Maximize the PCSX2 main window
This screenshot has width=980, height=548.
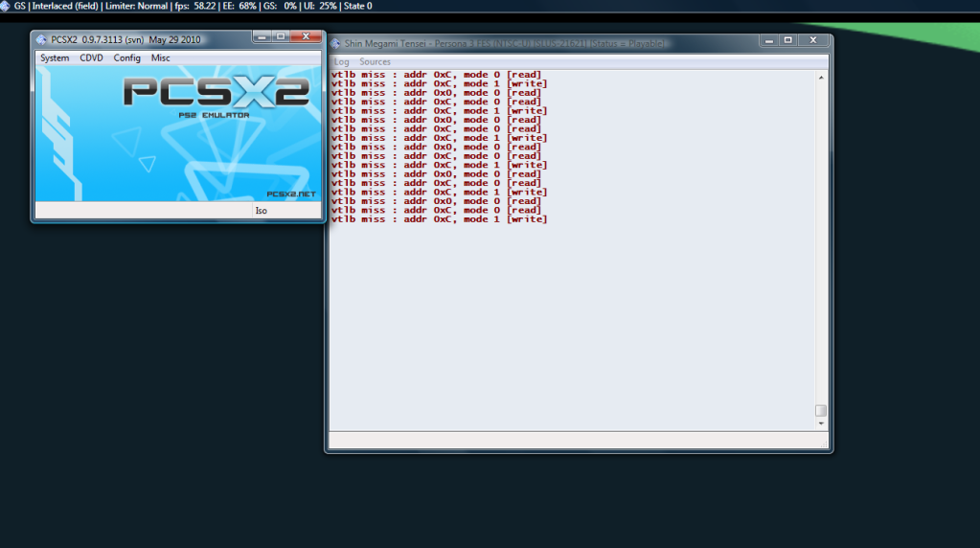pyautogui.click(x=281, y=36)
